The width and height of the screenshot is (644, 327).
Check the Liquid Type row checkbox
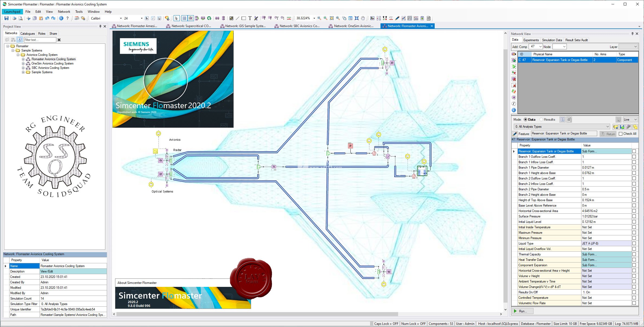(x=634, y=243)
